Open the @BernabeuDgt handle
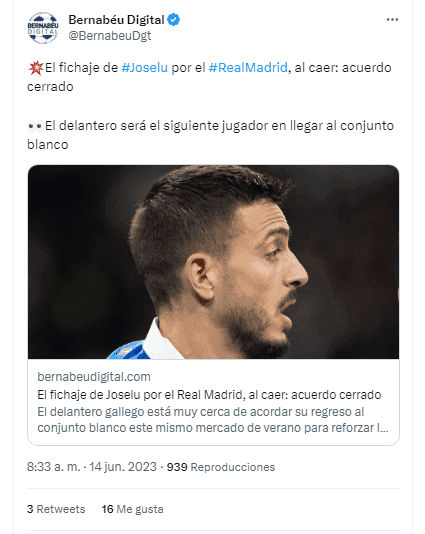 [110, 35]
